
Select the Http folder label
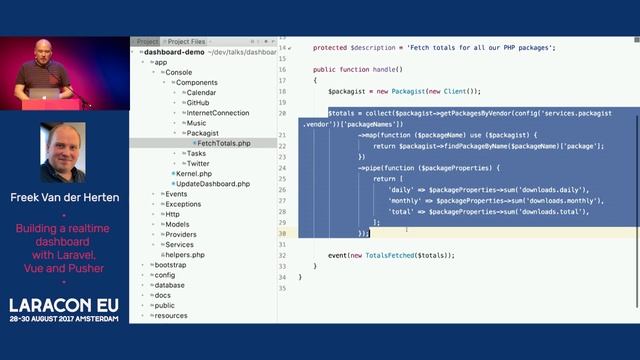click(172, 214)
